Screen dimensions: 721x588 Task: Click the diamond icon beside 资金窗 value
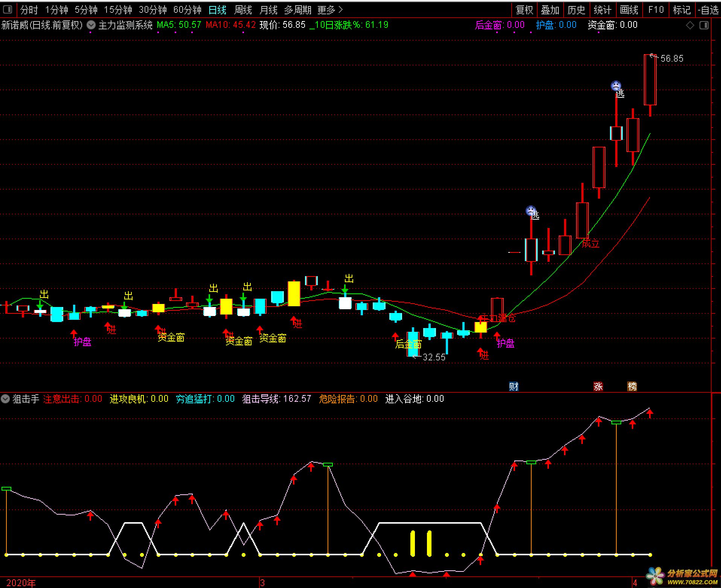690,26
